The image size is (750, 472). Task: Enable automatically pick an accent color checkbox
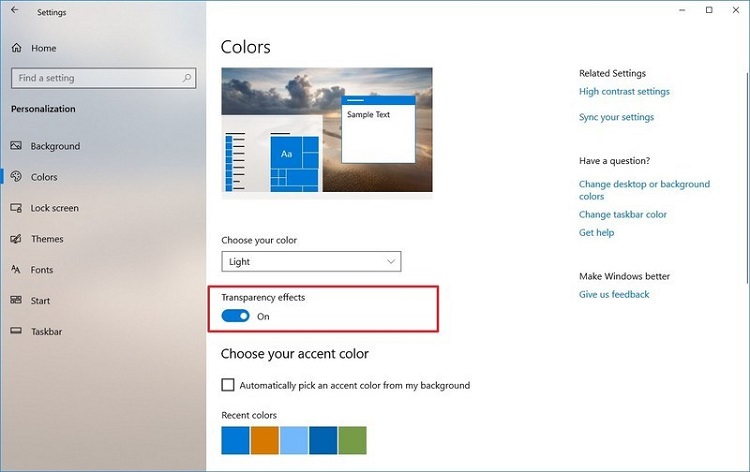[x=228, y=385]
